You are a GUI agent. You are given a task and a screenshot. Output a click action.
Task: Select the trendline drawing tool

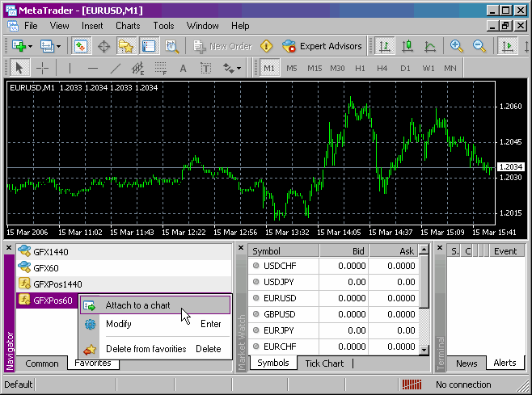coord(116,68)
